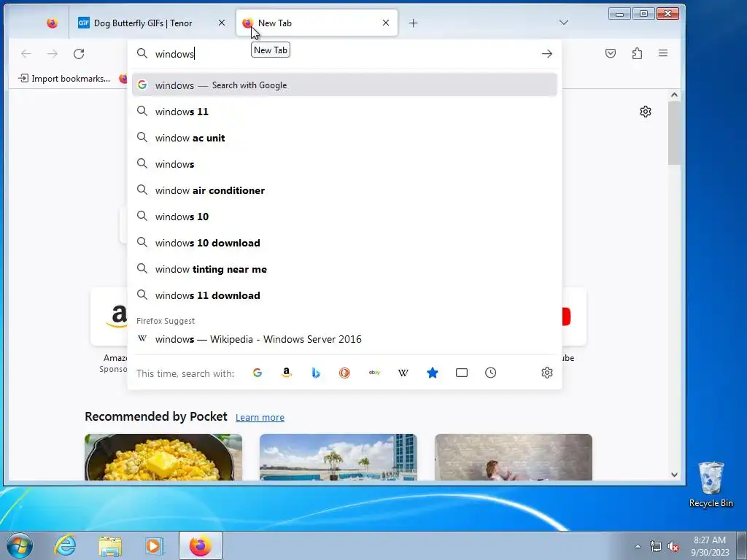Open Windows Media Player from taskbar

click(154, 545)
